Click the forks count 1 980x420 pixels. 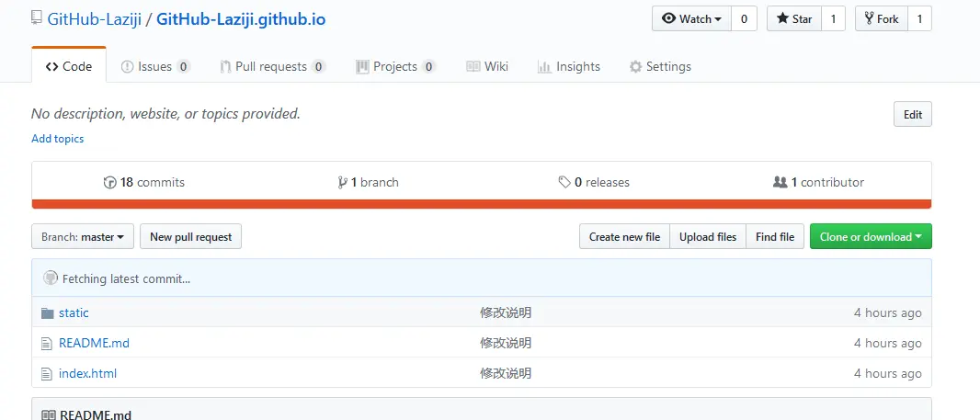pyautogui.click(x=919, y=18)
